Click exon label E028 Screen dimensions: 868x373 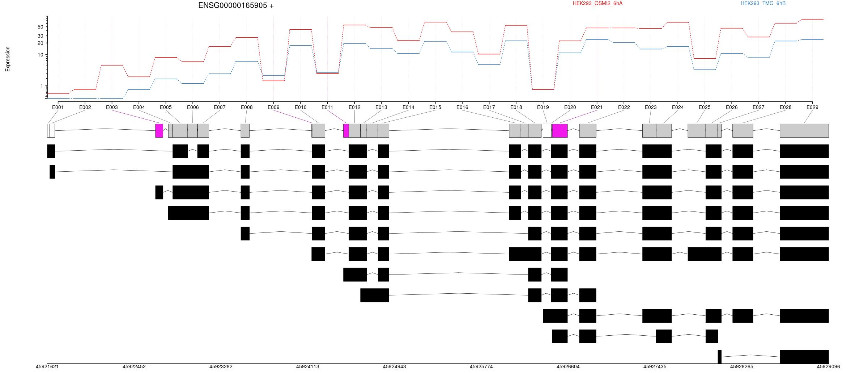[786, 107]
